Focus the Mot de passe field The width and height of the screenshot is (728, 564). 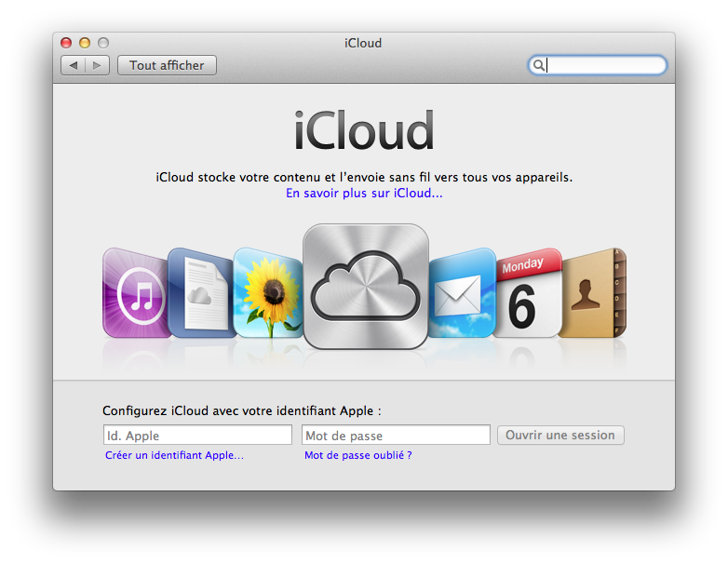point(396,435)
